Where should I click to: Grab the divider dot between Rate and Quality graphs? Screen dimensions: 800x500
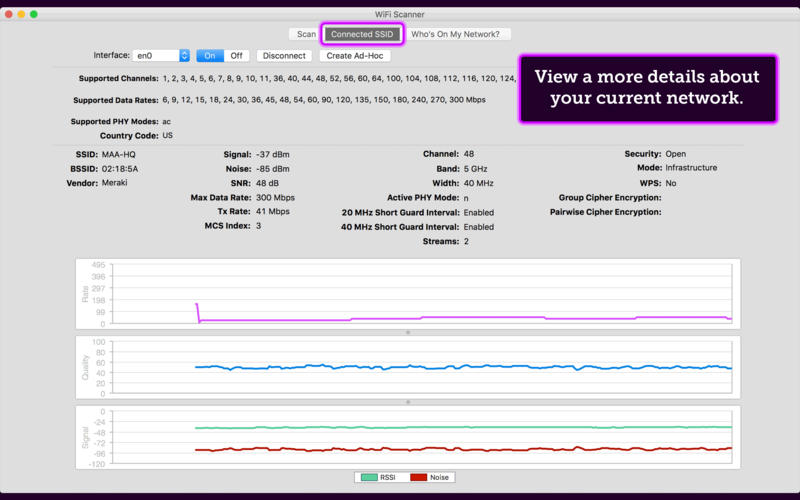(x=408, y=332)
